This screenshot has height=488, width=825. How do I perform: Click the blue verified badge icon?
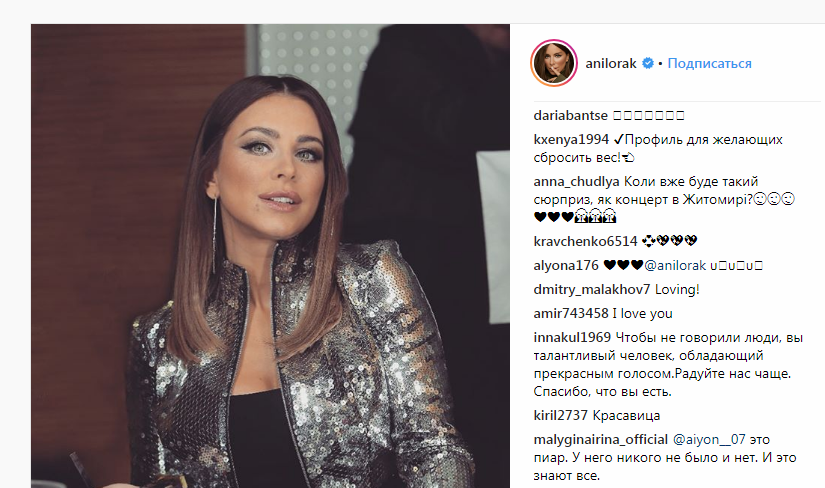point(648,63)
